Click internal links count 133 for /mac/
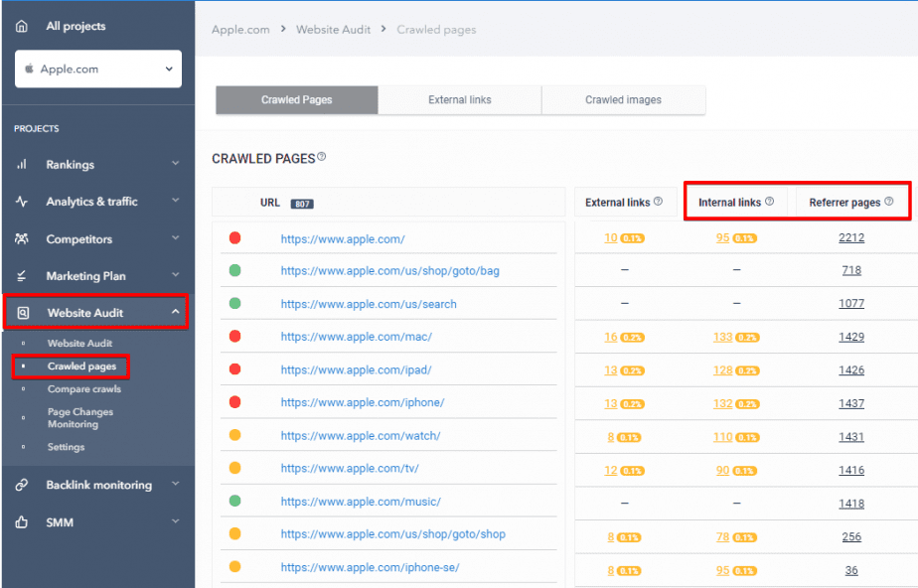 point(722,337)
